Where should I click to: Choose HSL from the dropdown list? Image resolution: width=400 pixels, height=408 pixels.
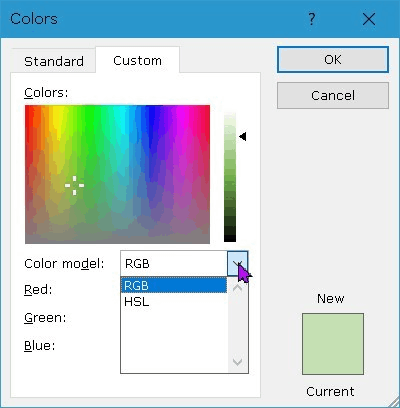coord(174,301)
